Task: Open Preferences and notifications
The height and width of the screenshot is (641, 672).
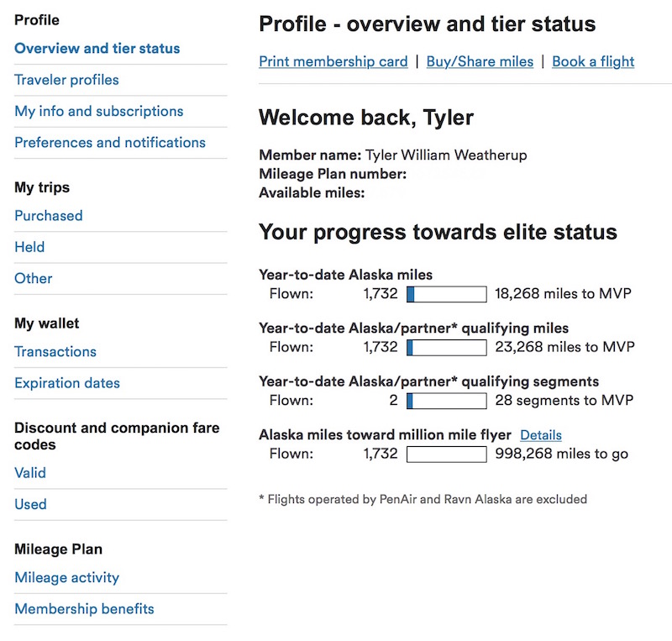Action: coord(110,142)
